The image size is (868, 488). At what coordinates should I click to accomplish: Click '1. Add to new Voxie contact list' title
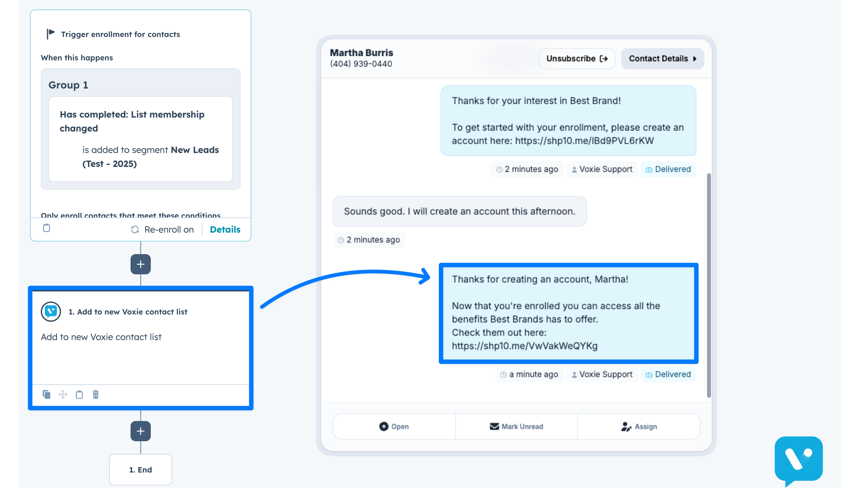128,312
